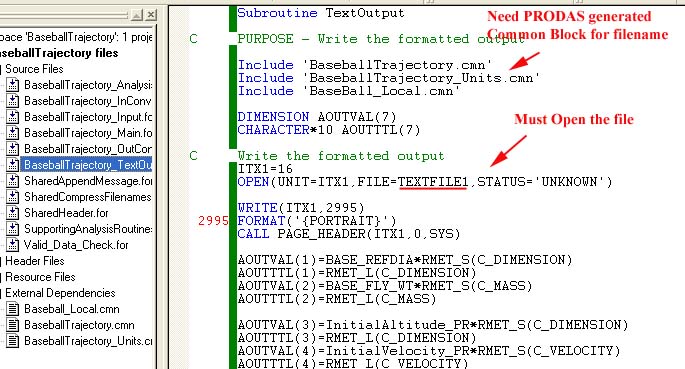This screenshot has width=685, height=369.
Task: Select BaseballTrajectory_Analysis file icon
Action: tap(13, 85)
